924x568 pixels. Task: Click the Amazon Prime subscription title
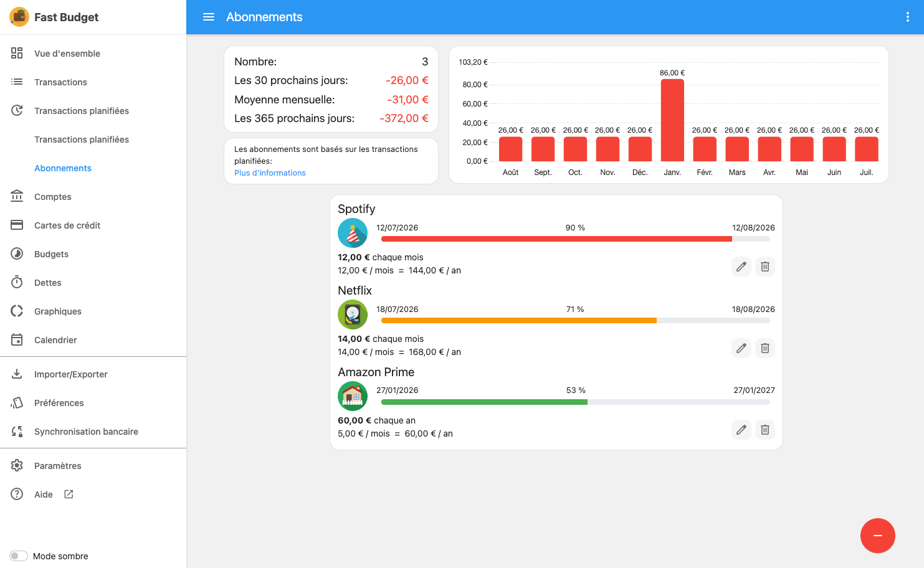click(376, 372)
